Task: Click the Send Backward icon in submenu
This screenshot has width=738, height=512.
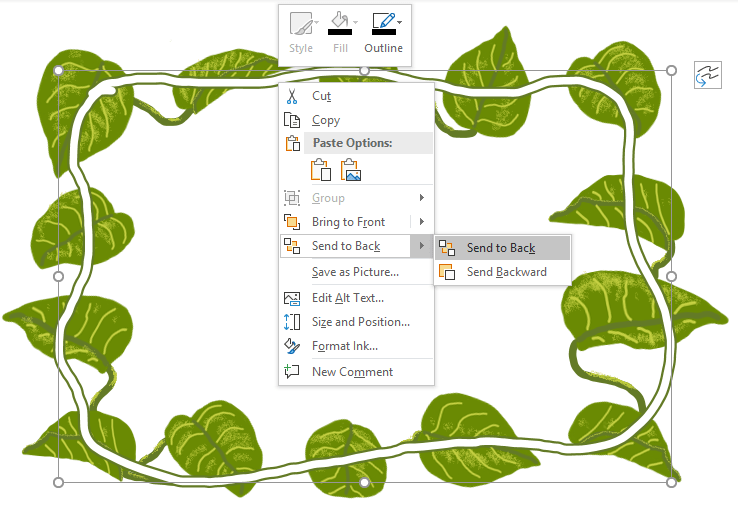Action: tap(447, 272)
